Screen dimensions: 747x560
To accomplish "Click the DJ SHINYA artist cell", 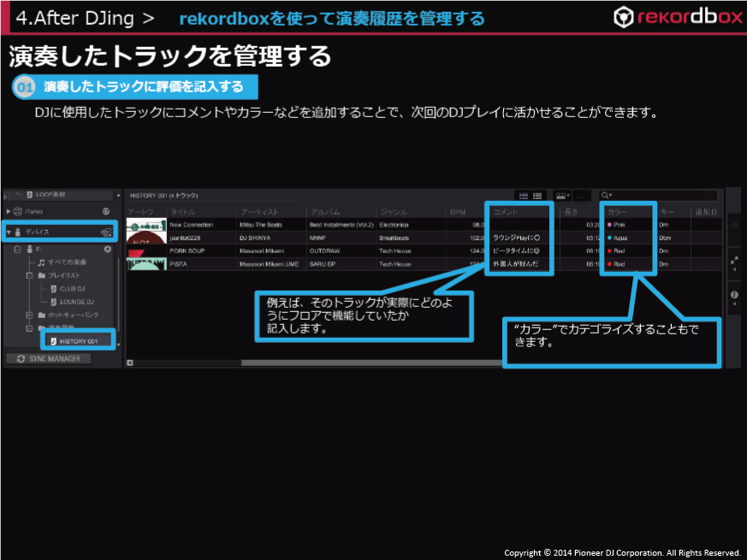I will [255, 238].
